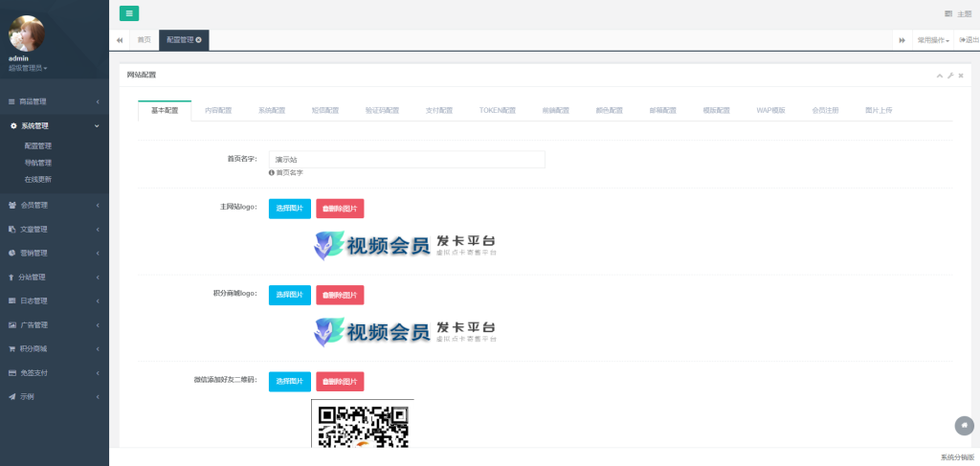Open 导航管理 in the sidebar submenu
Image resolution: width=980 pixels, height=466 pixels.
point(38,163)
